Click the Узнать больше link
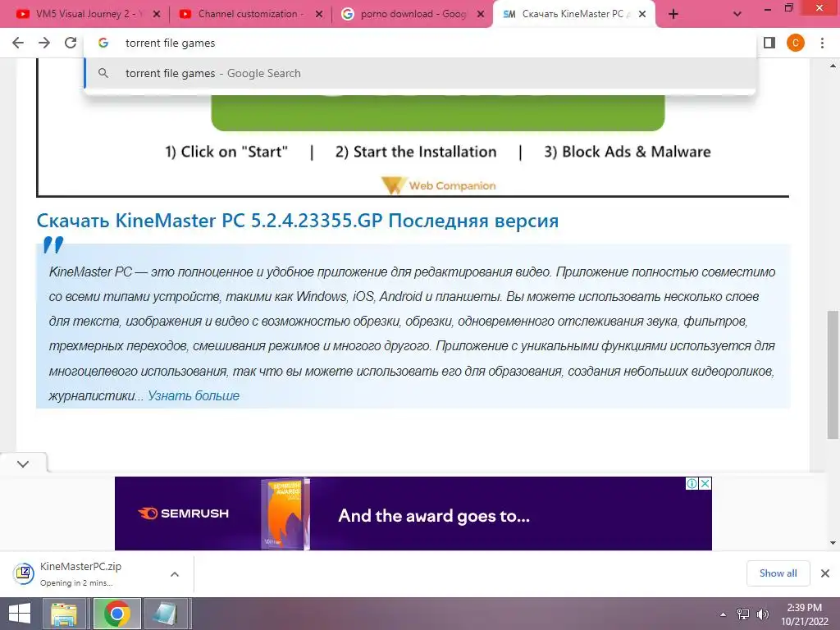This screenshot has width=840, height=630. click(x=194, y=396)
